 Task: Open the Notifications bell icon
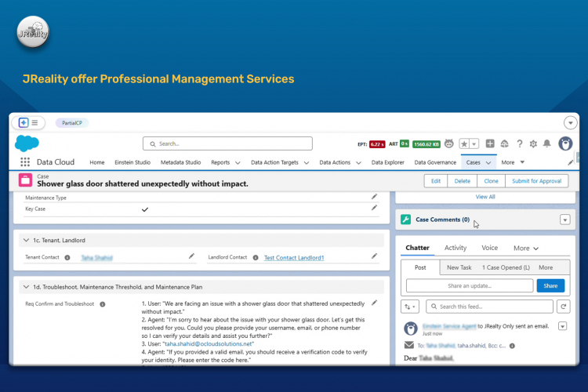click(547, 143)
